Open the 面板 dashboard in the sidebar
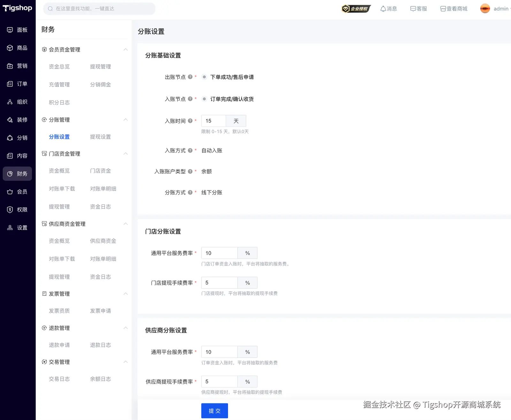The image size is (511, 420). (17, 30)
